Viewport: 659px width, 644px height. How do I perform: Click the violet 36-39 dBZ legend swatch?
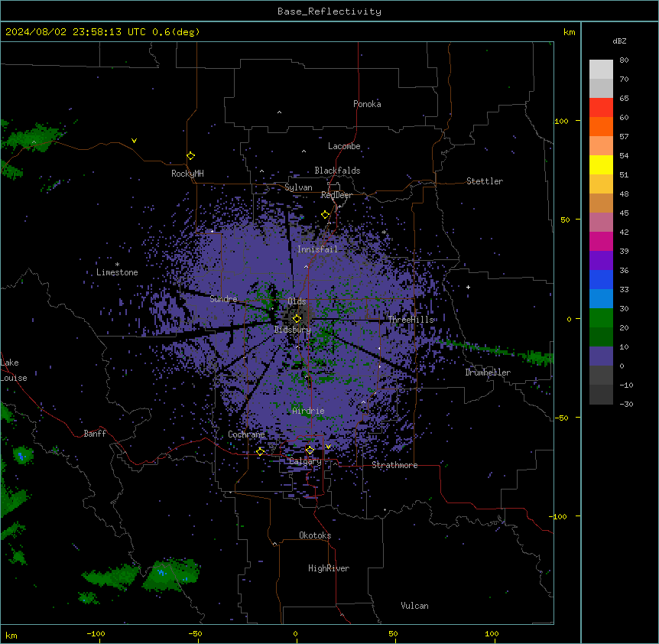point(601,260)
